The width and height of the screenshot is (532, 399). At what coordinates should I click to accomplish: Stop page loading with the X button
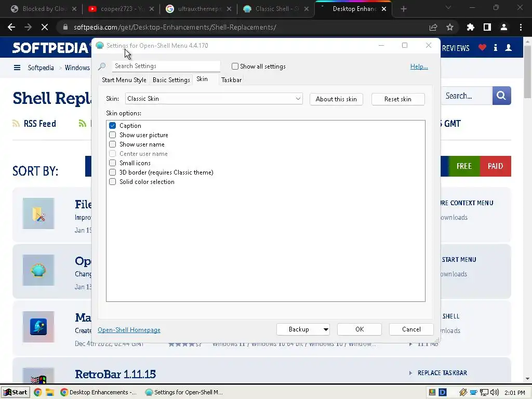tap(45, 27)
